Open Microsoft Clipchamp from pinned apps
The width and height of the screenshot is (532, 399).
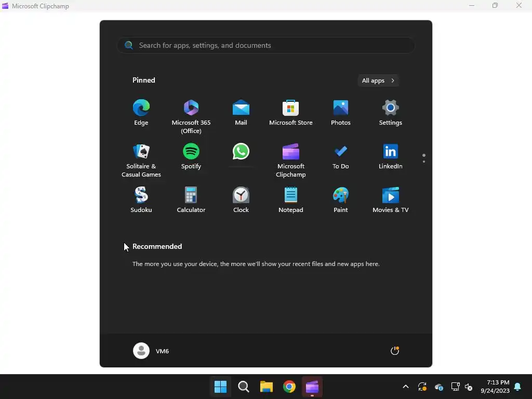[x=291, y=161]
